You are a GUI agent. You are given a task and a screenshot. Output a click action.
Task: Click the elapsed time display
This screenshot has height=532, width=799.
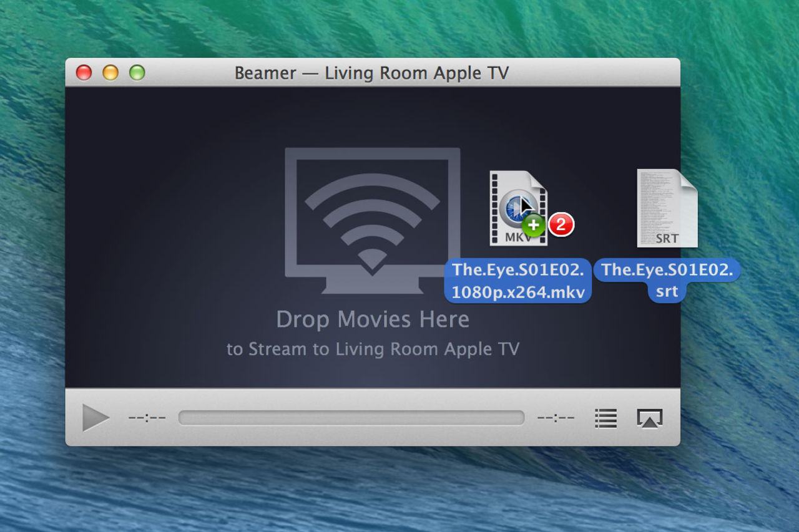(x=146, y=418)
